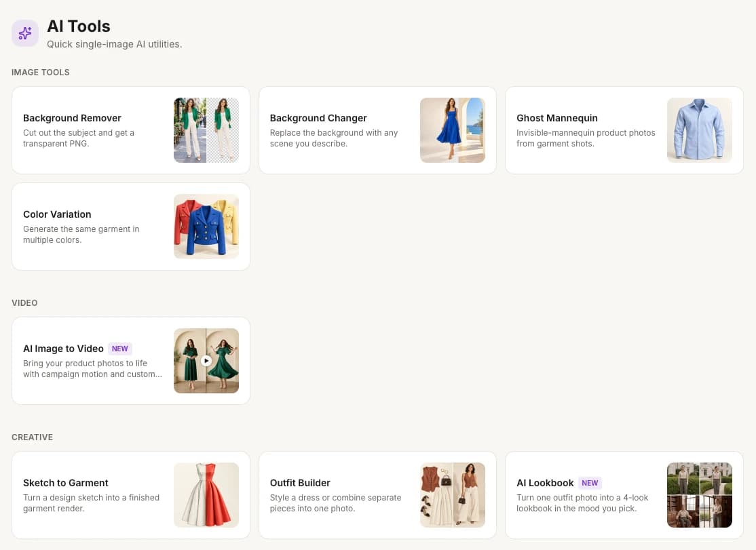Image resolution: width=756 pixels, height=550 pixels.
Task: Open the Sketch to Garment tool title
Action: (x=66, y=483)
